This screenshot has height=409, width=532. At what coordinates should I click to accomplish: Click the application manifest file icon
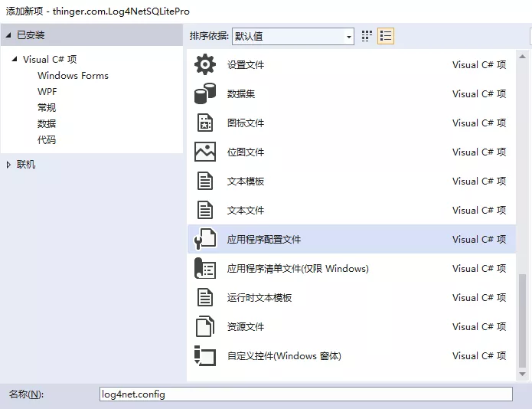tap(205, 269)
